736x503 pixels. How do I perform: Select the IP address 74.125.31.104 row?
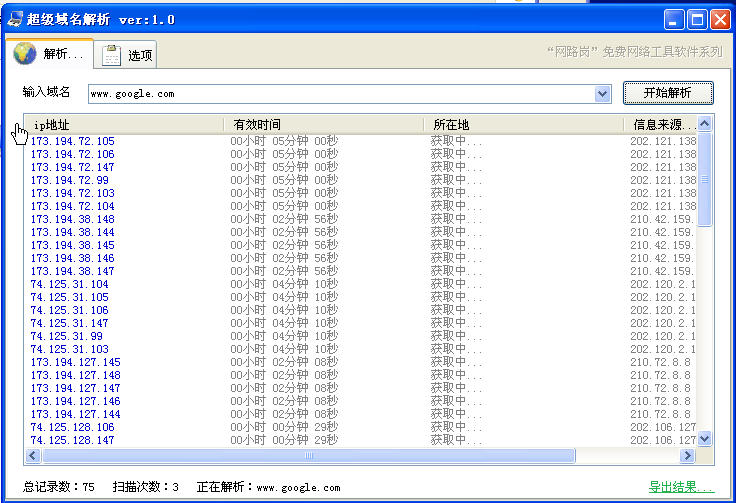coord(360,284)
